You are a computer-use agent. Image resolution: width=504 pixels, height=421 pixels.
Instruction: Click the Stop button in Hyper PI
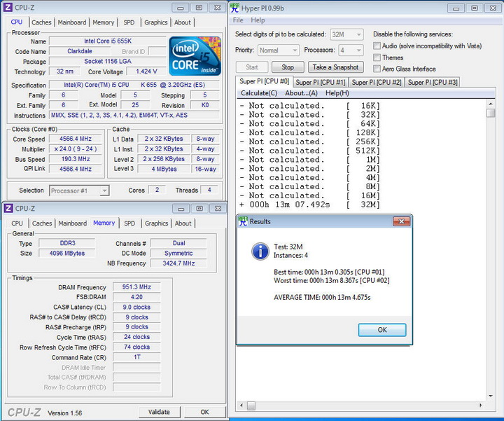(288, 67)
